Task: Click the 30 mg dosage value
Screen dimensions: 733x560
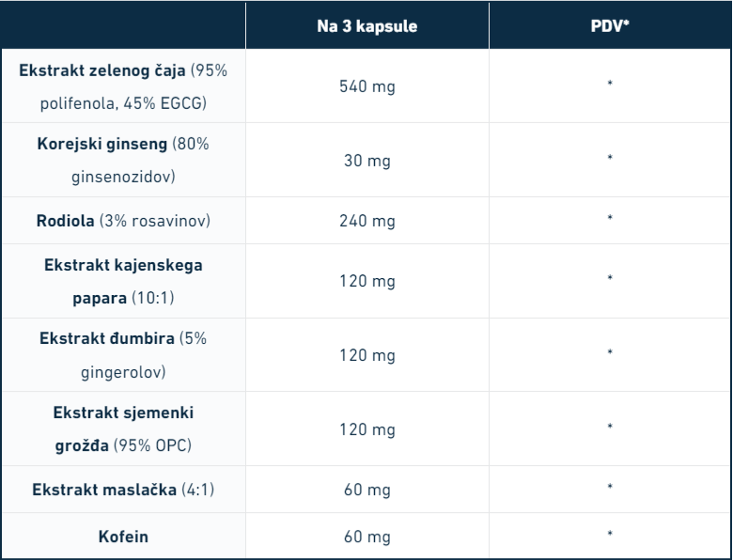Action: click(x=366, y=161)
